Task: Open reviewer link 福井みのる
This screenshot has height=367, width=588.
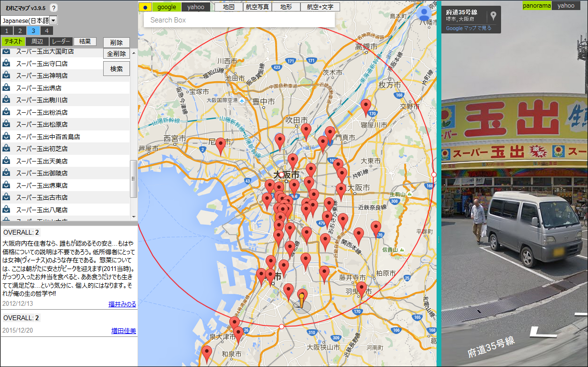Action: point(122,304)
